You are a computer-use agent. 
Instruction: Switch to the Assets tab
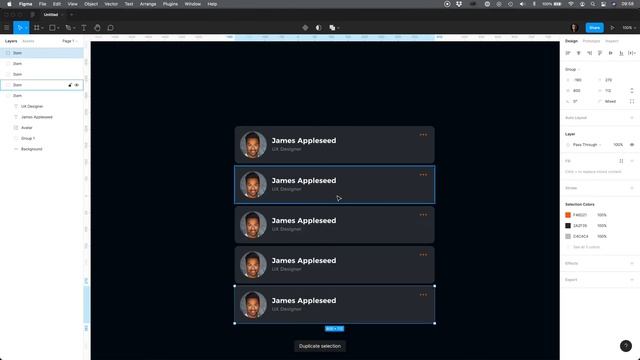pos(28,41)
